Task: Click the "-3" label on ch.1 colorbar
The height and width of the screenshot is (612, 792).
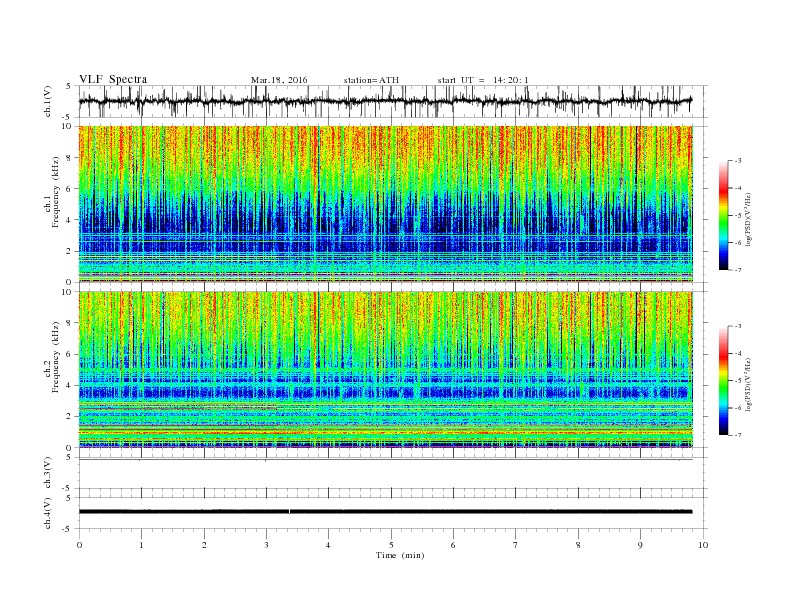Action: coord(738,161)
